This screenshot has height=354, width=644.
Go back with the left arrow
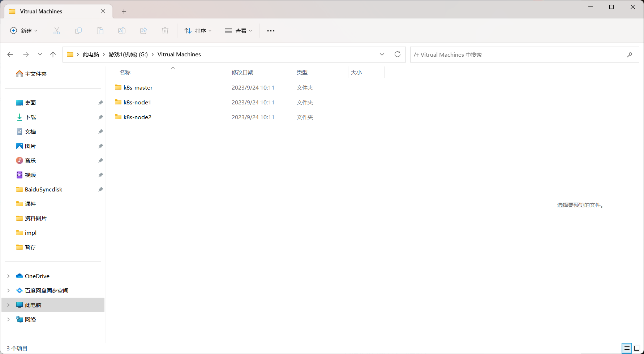click(10, 55)
